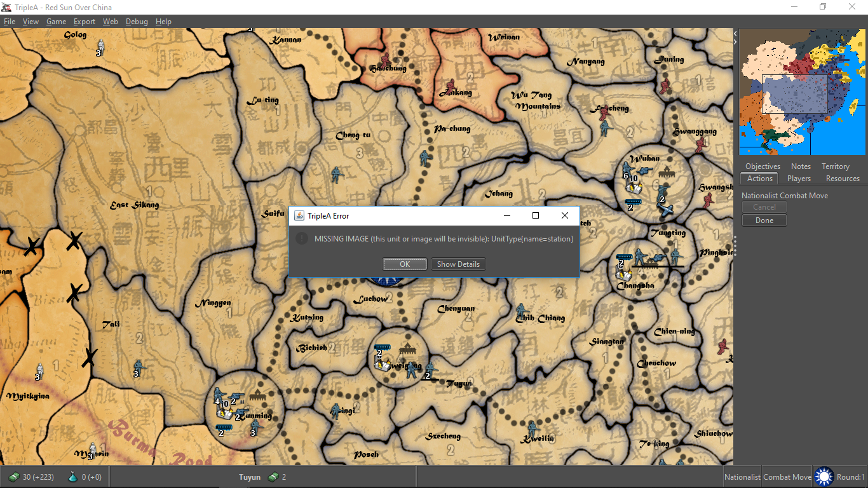Select the red infantry unit in Ankang
Viewport: 868px width, 488px height.
(451, 87)
